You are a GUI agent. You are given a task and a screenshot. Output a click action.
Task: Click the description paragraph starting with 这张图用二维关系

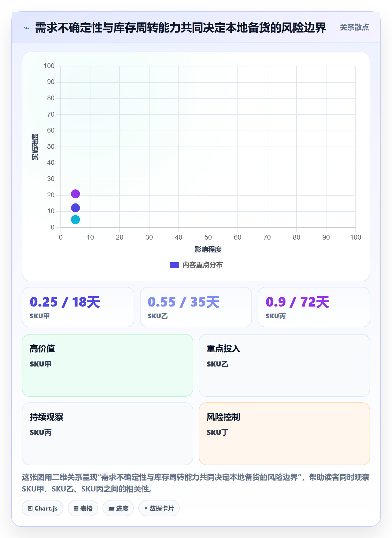[x=196, y=483]
